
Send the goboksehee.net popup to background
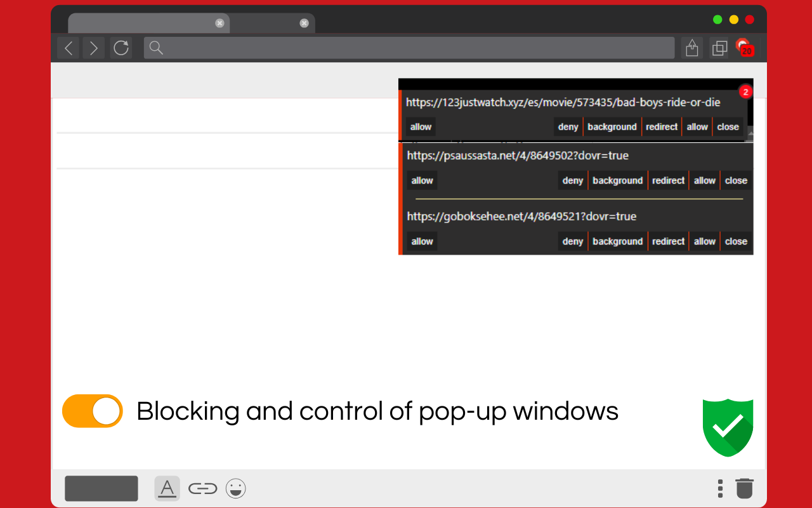(617, 241)
